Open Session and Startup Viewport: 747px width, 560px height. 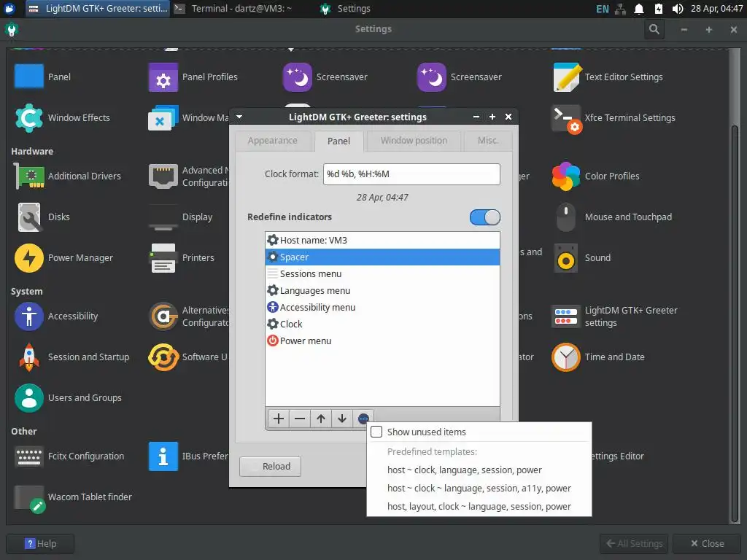29,357
